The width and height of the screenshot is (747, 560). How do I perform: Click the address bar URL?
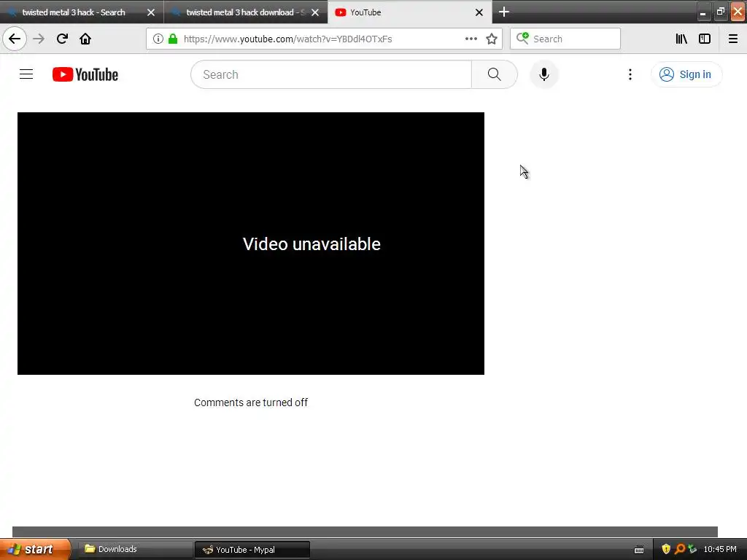[287, 39]
